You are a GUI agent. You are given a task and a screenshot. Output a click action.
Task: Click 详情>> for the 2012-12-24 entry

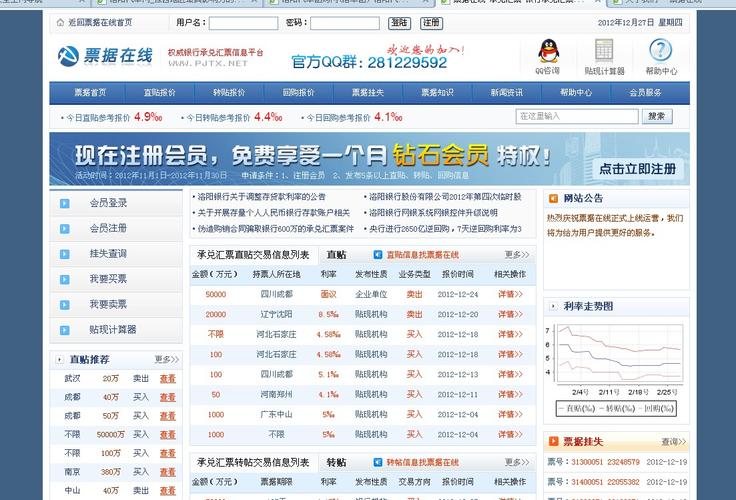[x=510, y=295]
